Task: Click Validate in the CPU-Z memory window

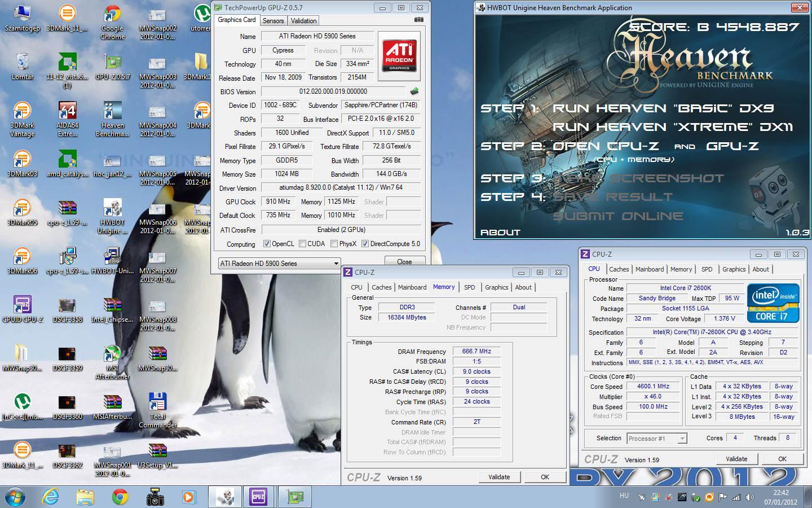Action: [499, 477]
